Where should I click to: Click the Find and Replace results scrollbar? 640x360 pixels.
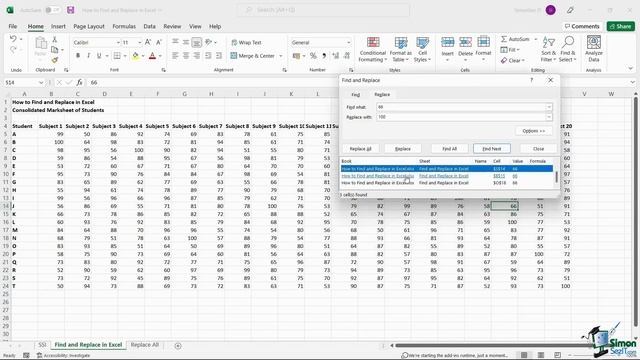coord(556,177)
